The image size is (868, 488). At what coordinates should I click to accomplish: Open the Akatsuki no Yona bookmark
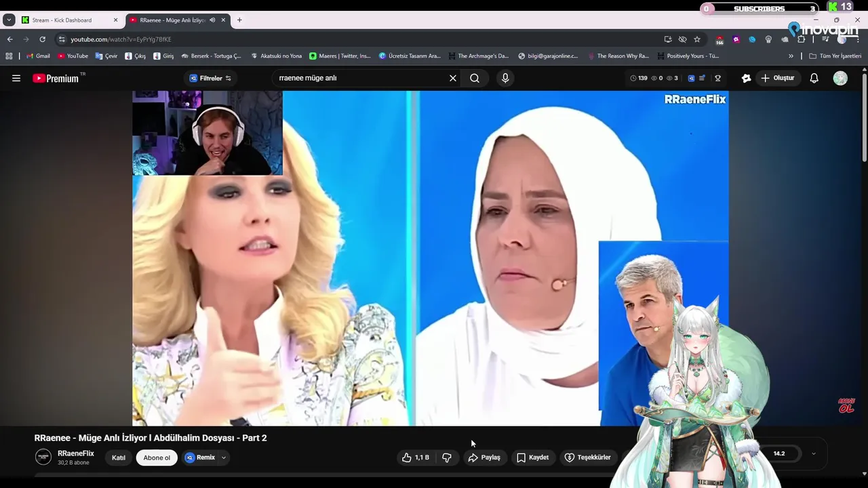276,56
